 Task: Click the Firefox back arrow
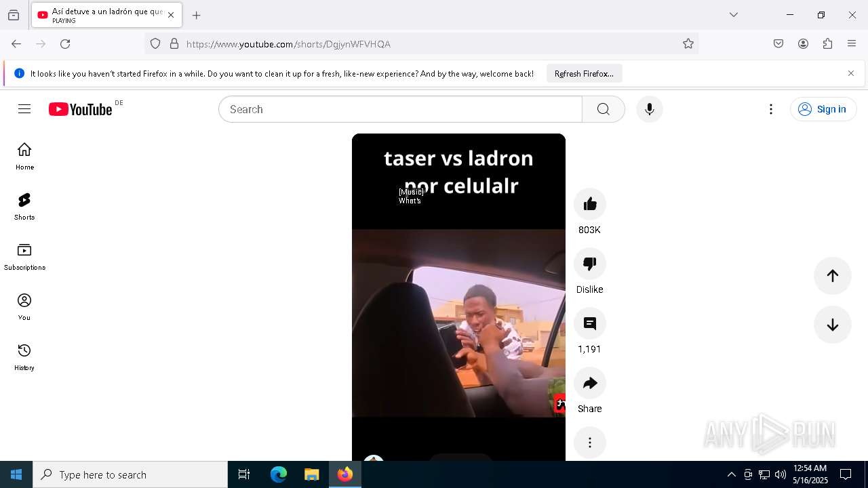coord(16,44)
